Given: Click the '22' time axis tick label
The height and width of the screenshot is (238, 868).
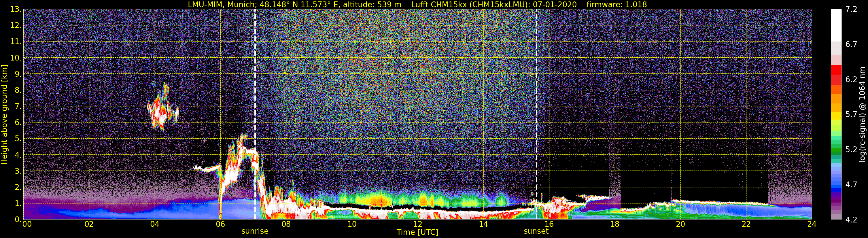Looking at the screenshot, I should tap(746, 224).
